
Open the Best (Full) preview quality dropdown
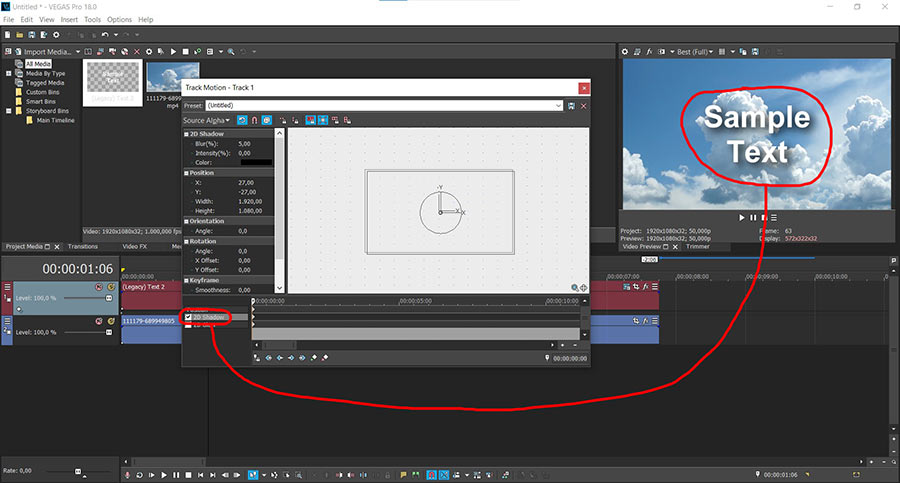pyautogui.click(x=695, y=52)
